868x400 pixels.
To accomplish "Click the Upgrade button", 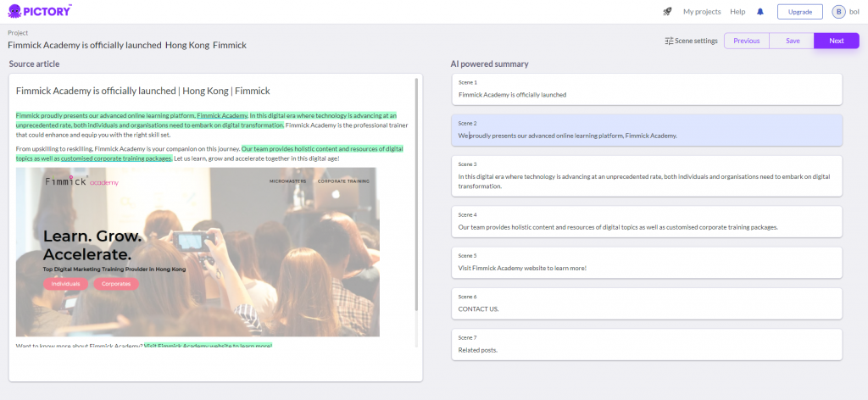I will point(800,12).
